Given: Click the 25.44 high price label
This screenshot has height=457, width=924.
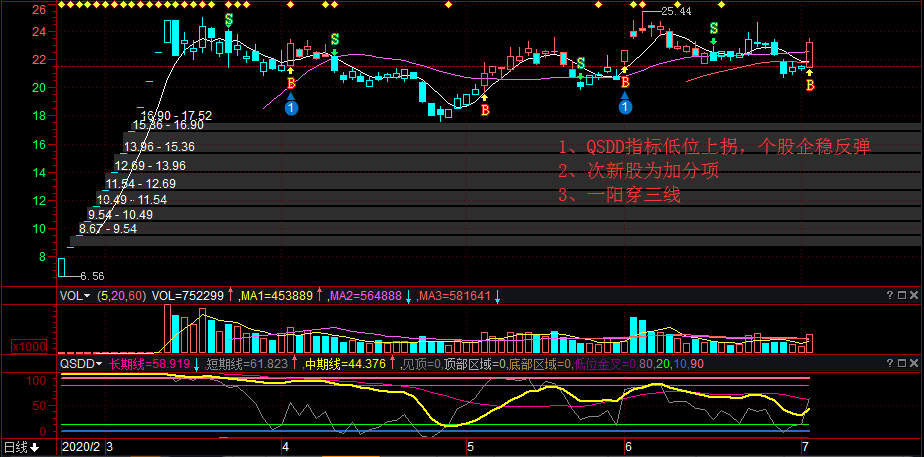Looking at the screenshot, I should point(677,12).
